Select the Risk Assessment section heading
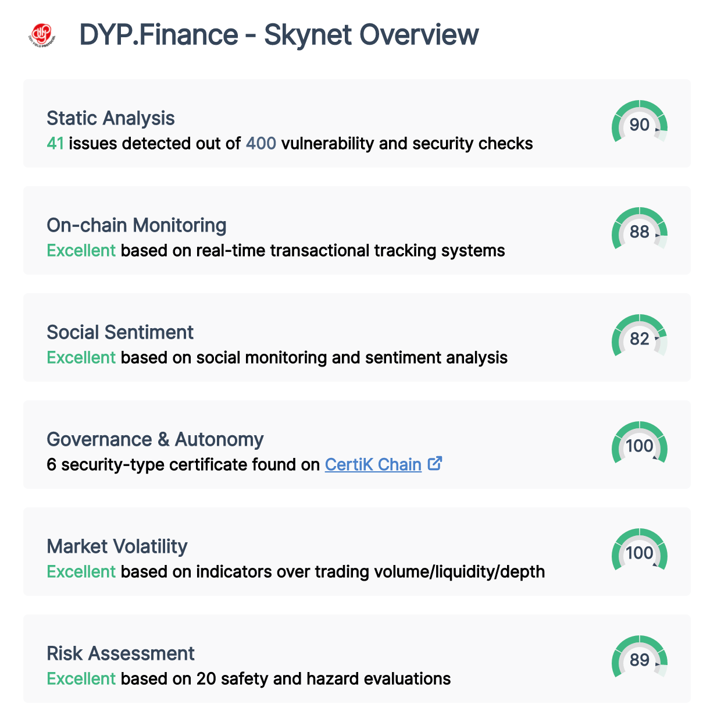Viewport: 728px width, 718px height. click(120, 653)
